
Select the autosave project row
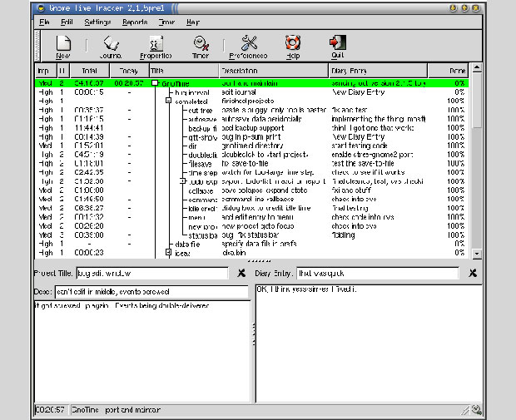tap(251, 119)
